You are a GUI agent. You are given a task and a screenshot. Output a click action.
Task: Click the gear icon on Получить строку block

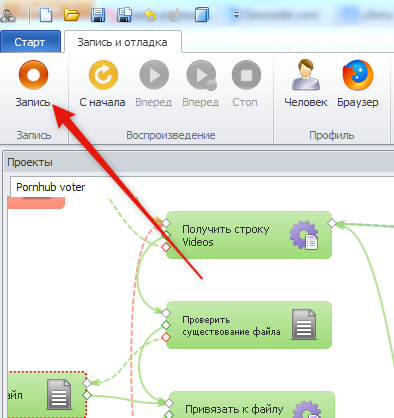[x=304, y=235]
